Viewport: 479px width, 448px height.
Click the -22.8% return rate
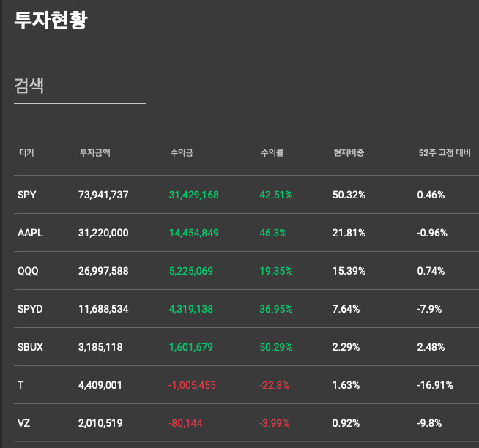tap(275, 385)
